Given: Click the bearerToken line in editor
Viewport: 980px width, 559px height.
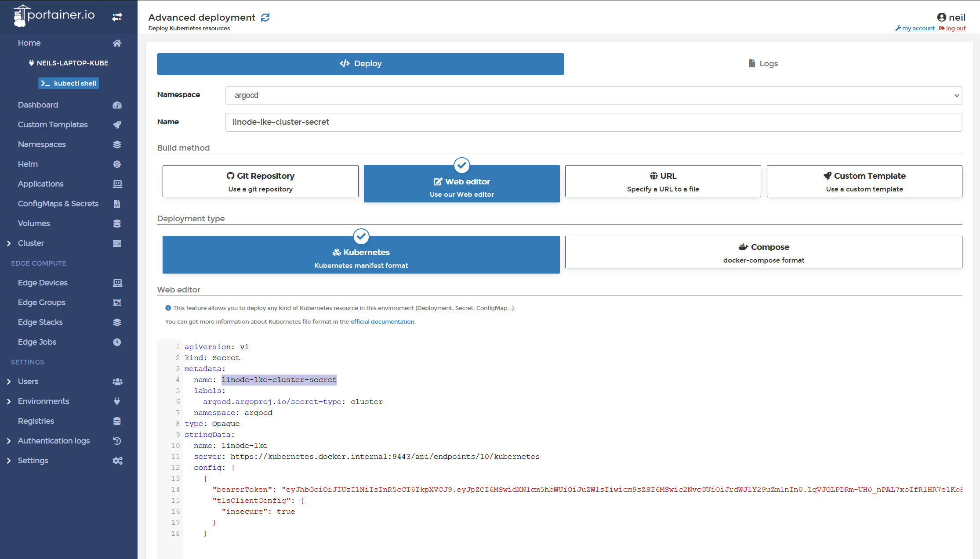Looking at the screenshot, I should click(587, 490).
